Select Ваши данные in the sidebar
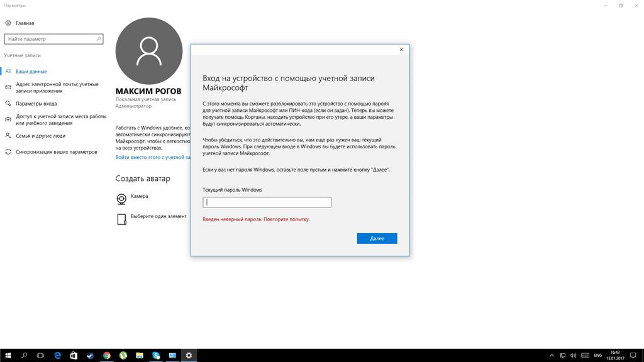Viewport: 644px width, 362px height. coord(31,72)
